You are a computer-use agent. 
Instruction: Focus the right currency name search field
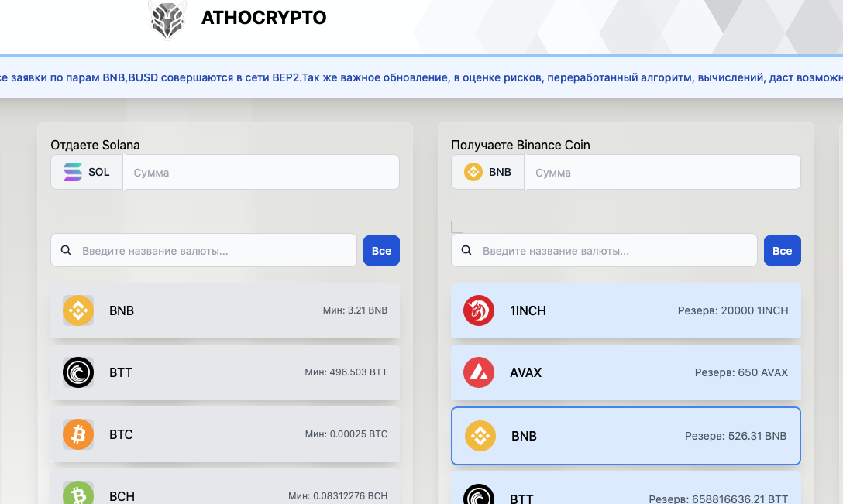(604, 250)
